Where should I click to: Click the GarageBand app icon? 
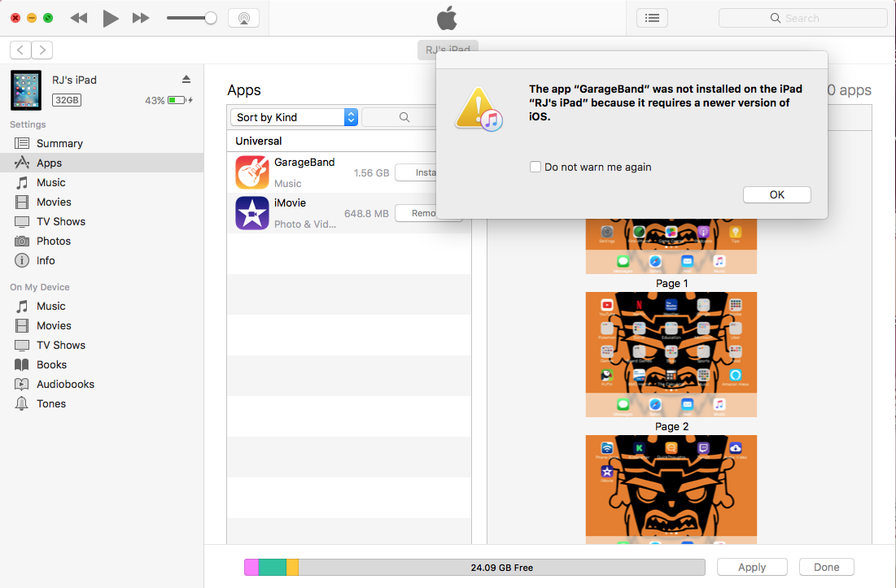point(252,172)
